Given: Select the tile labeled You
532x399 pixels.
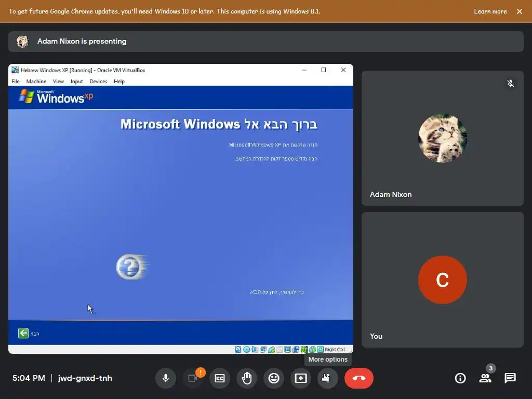Looking at the screenshot, I should (x=443, y=280).
